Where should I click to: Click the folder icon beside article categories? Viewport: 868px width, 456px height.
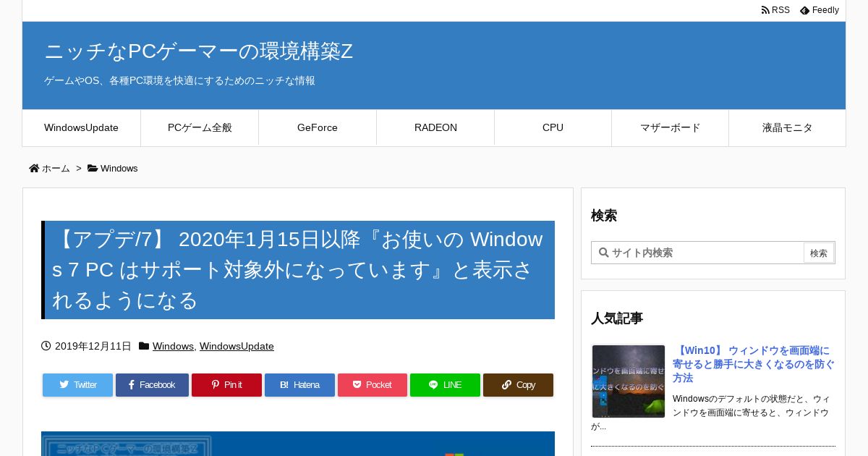144,346
